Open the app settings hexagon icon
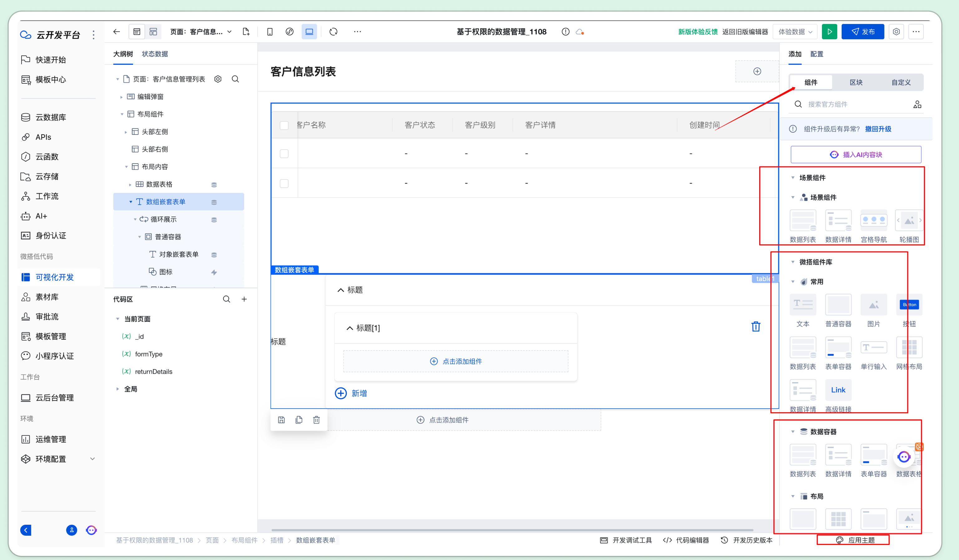The height and width of the screenshot is (560, 959). (x=896, y=32)
